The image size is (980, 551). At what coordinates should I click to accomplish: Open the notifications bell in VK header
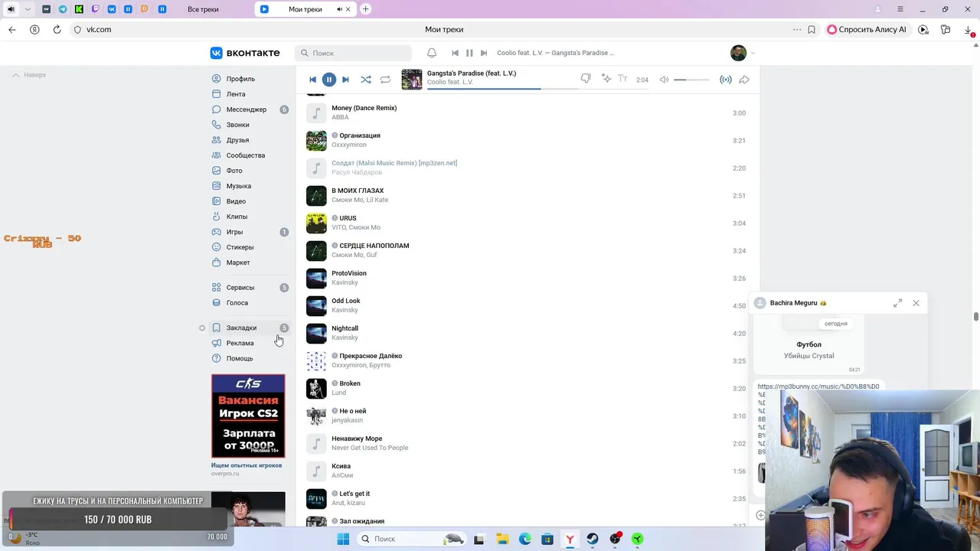tap(432, 53)
